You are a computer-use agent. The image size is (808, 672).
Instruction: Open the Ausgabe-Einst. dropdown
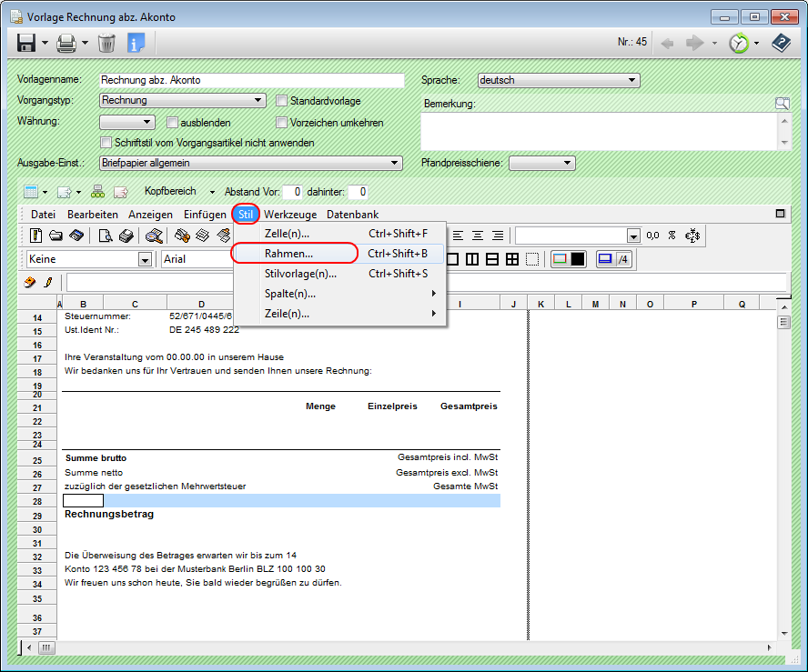(x=250, y=163)
